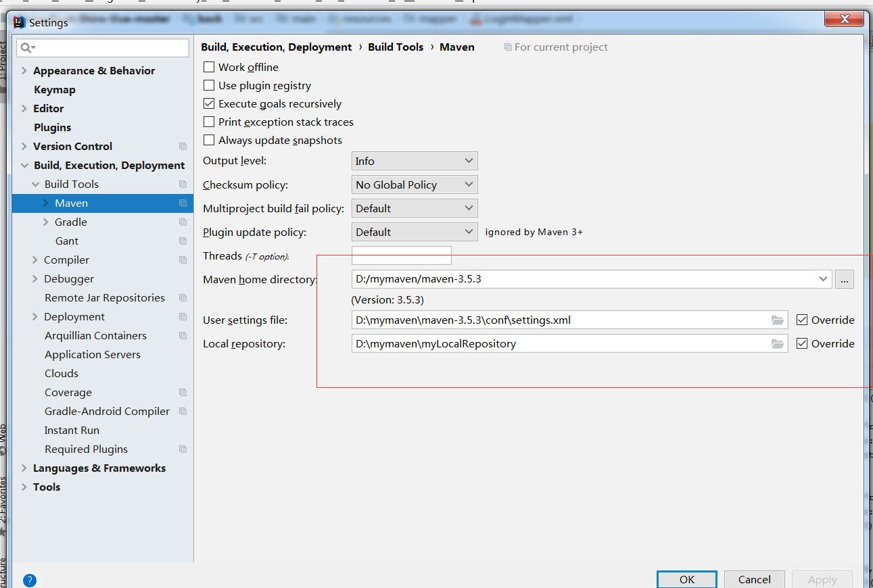The image size is (873, 588).
Task: Click OK button
Action: tap(687, 579)
